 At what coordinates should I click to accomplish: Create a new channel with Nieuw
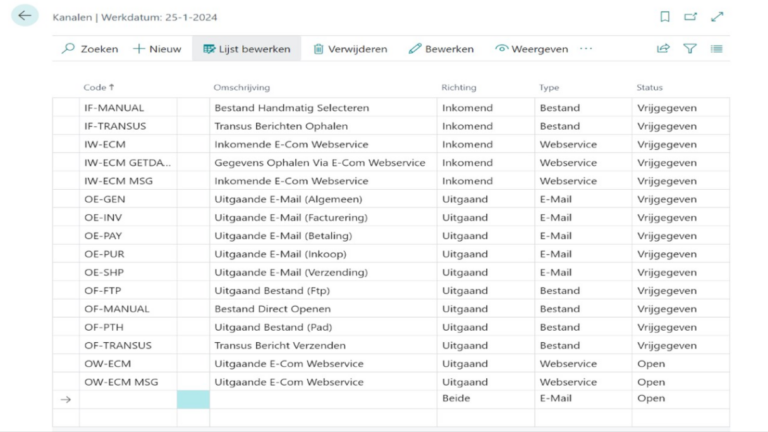click(x=157, y=48)
